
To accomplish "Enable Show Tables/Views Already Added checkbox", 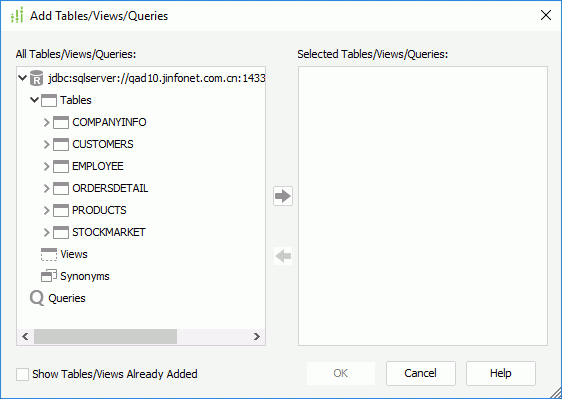I will point(22,374).
